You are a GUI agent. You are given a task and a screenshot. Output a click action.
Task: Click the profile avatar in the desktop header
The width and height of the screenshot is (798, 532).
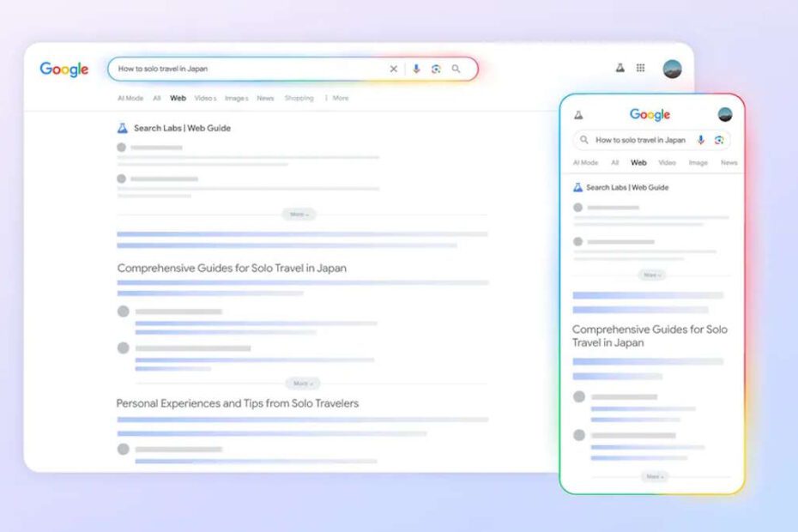click(x=673, y=69)
